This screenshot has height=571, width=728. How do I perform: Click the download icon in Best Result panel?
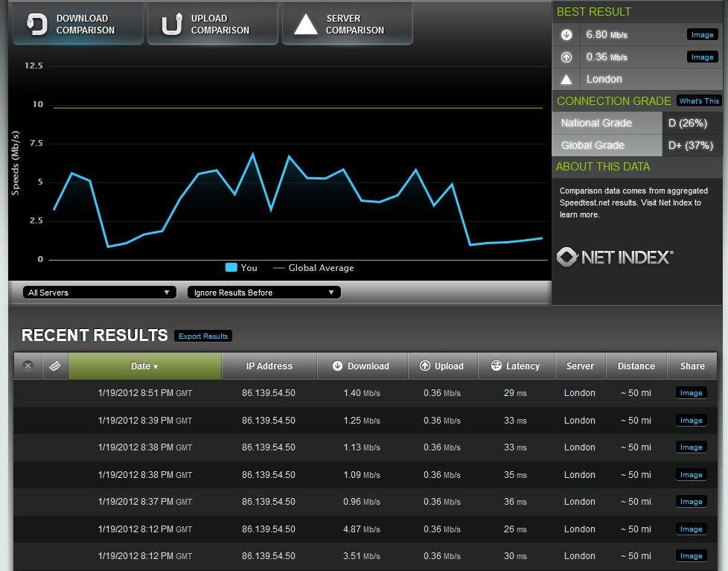point(566,34)
